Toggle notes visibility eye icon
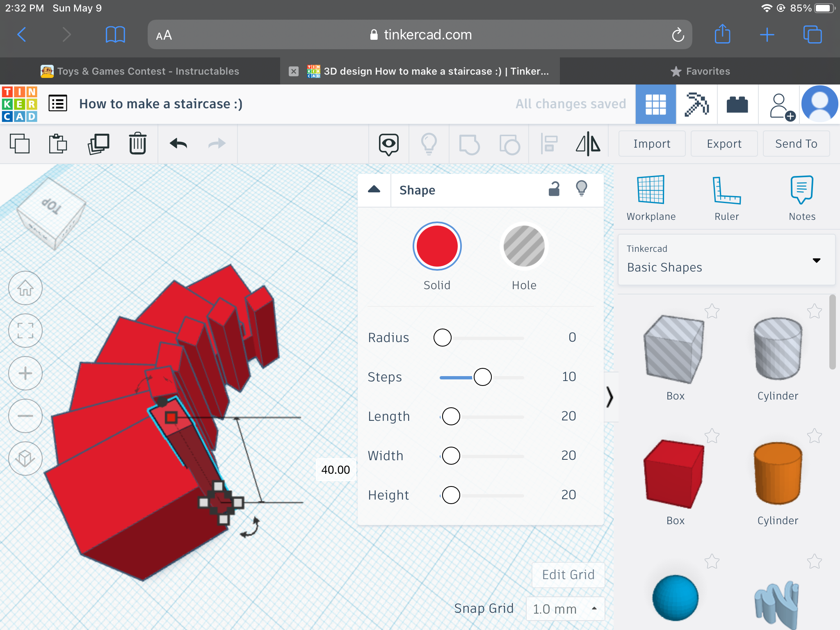840x630 pixels. (389, 144)
